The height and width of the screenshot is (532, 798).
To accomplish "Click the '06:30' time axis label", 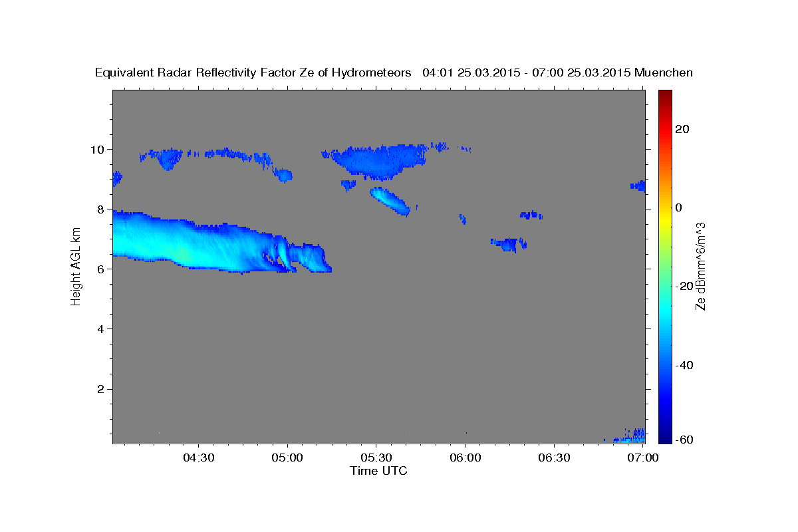I will [x=554, y=458].
